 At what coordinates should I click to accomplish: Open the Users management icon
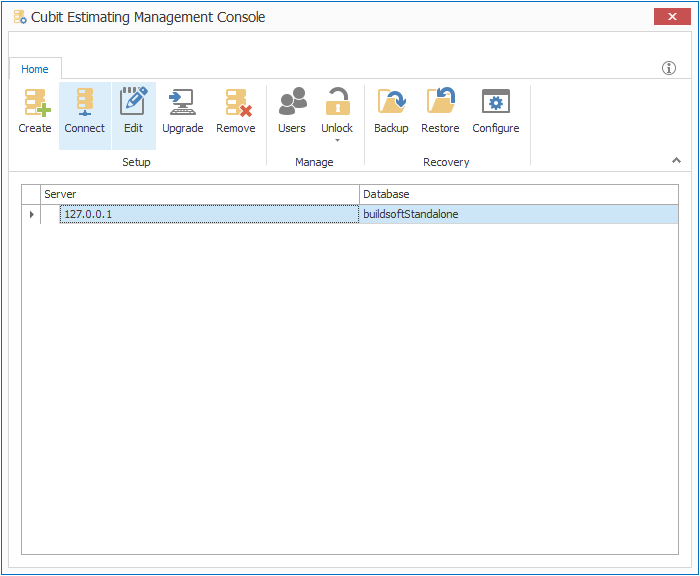(x=292, y=103)
